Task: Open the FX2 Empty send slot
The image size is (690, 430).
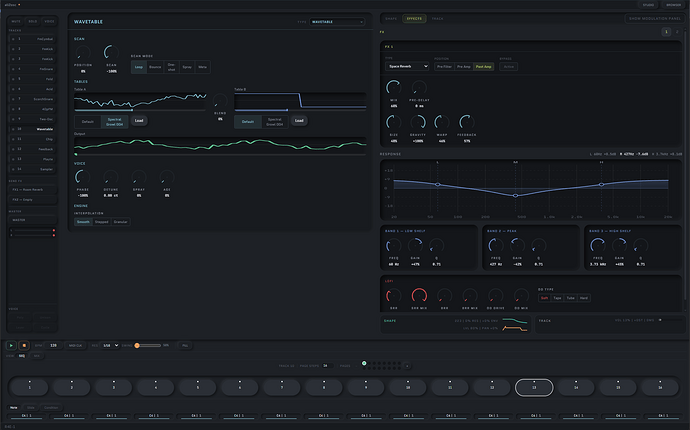Action: click(32, 200)
